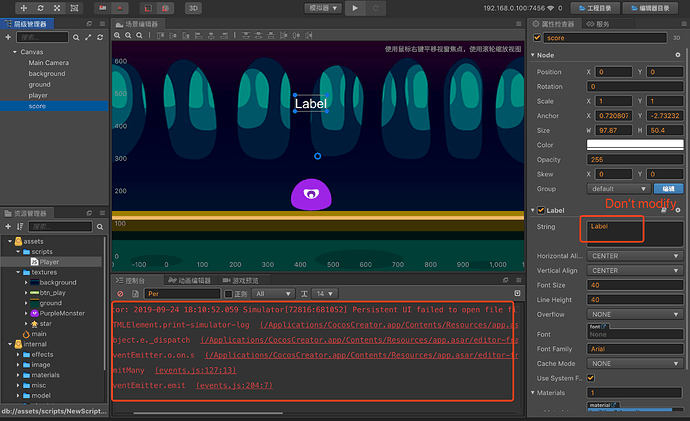Click the open log file icon in the console
This screenshot has height=421, width=690.
point(133,294)
